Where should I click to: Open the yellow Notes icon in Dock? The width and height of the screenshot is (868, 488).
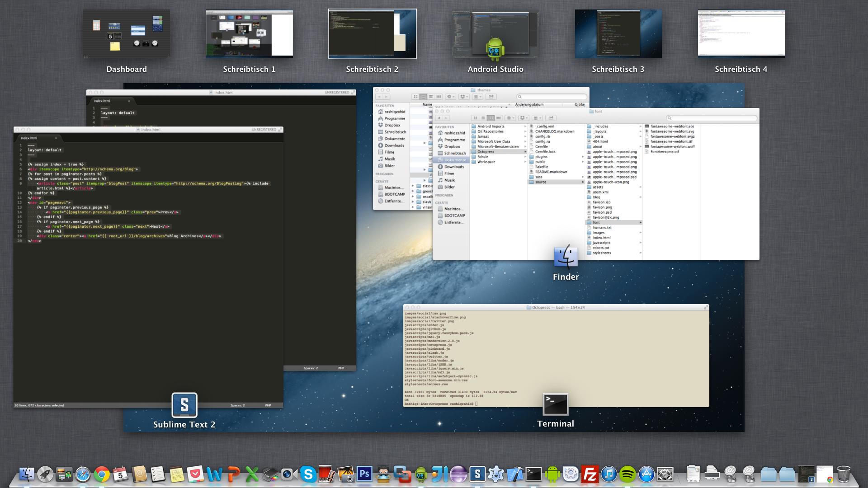click(x=177, y=474)
